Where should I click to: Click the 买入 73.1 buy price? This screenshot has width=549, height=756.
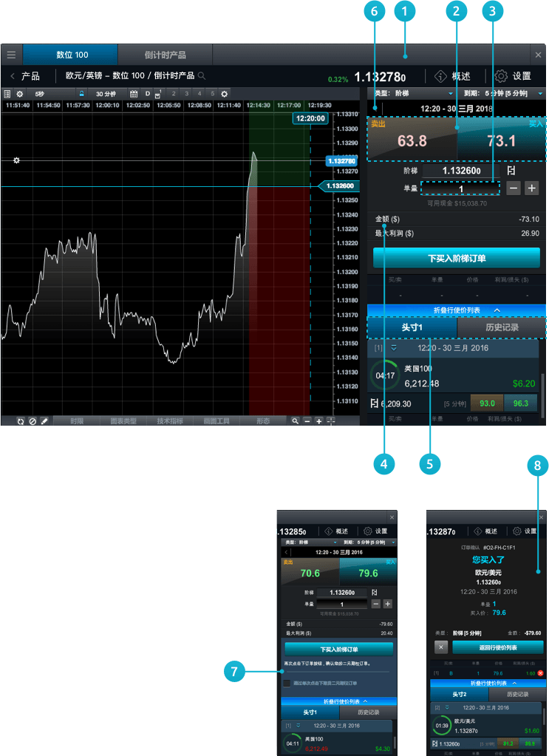coord(501,138)
